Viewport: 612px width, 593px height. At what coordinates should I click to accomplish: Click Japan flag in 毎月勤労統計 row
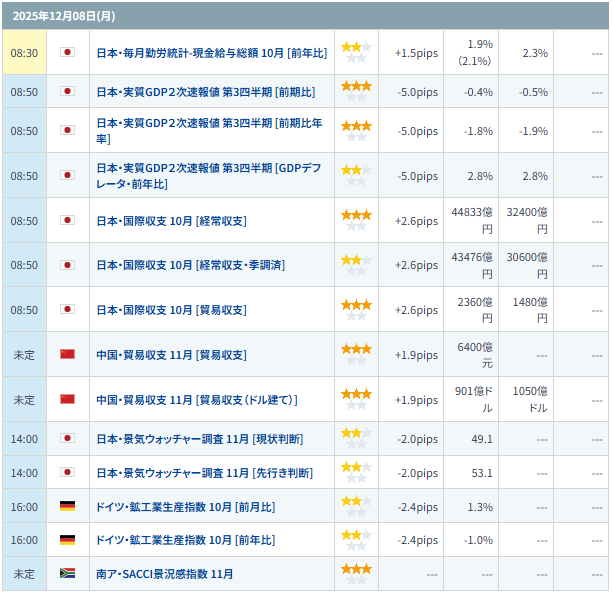point(67,52)
